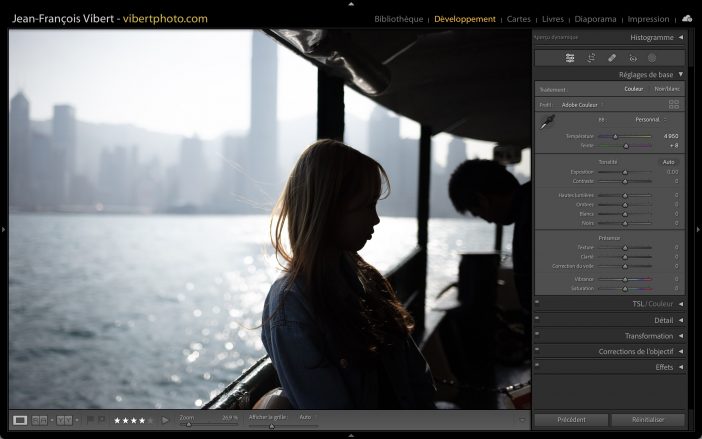Switch to the Cartes module

pos(519,19)
